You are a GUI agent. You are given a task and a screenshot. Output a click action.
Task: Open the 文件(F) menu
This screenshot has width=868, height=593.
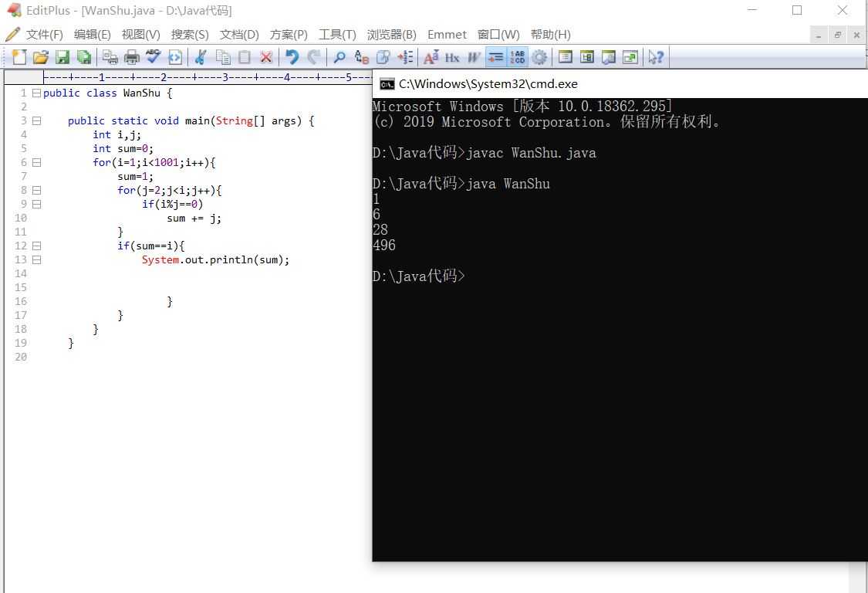click(44, 35)
